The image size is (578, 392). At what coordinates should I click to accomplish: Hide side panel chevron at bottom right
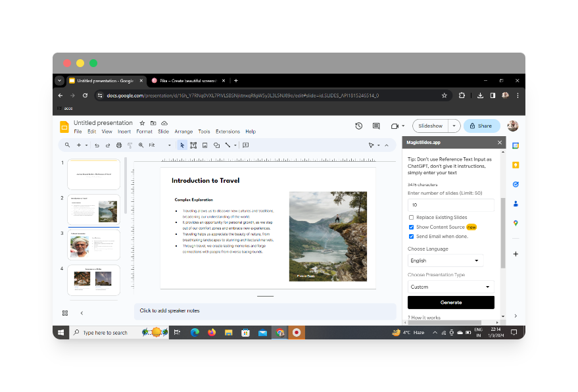[516, 316]
